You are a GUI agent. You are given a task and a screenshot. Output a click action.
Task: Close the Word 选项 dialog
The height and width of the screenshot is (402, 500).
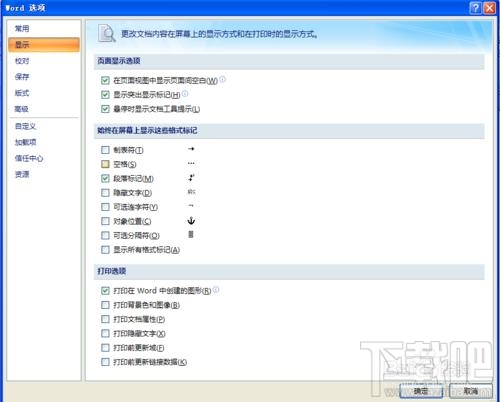pyautogui.click(x=489, y=8)
